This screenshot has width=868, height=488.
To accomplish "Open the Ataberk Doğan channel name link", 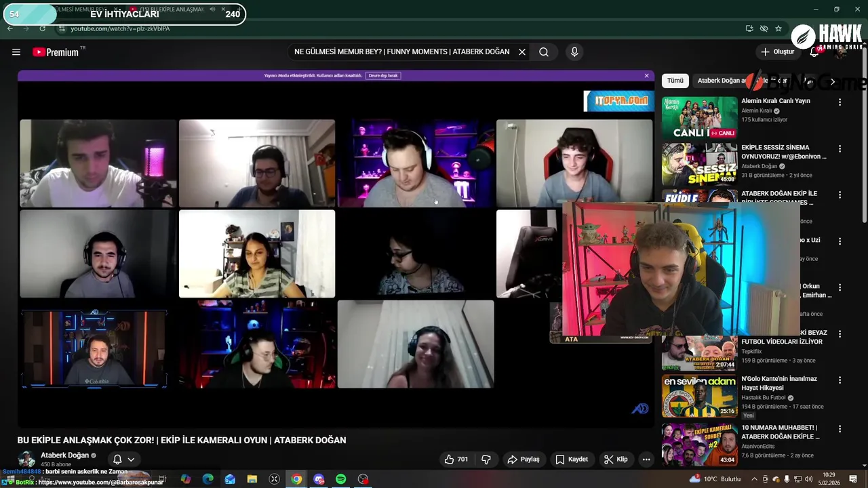I will point(65,455).
